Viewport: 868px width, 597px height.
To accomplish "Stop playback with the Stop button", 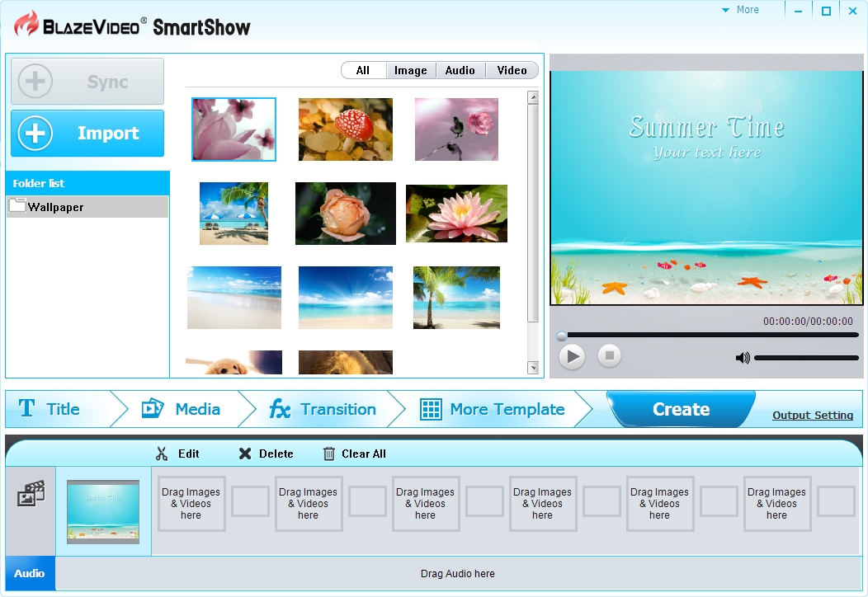I will 610,356.
